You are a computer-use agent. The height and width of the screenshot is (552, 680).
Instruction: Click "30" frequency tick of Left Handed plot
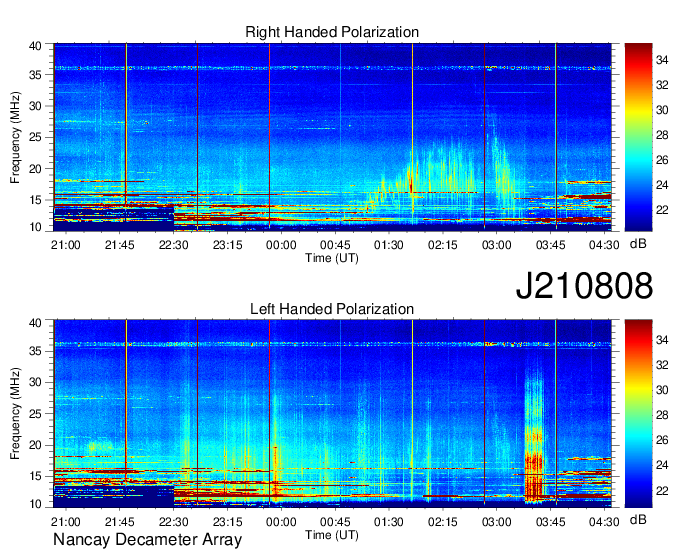pos(35,382)
